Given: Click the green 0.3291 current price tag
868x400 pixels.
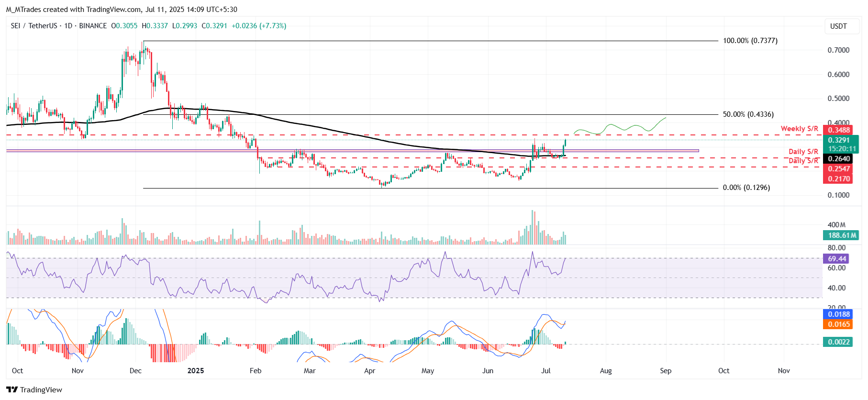Looking at the screenshot, I should [839, 140].
